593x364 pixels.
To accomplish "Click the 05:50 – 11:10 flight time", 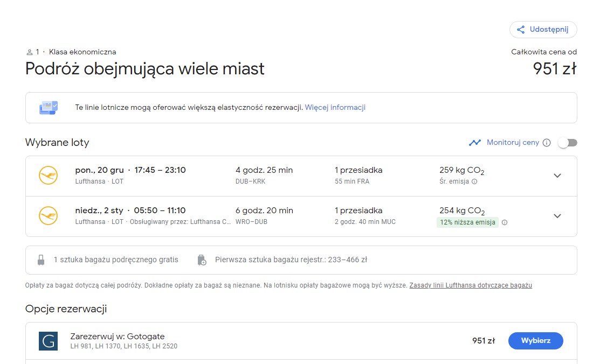I will [x=160, y=211].
